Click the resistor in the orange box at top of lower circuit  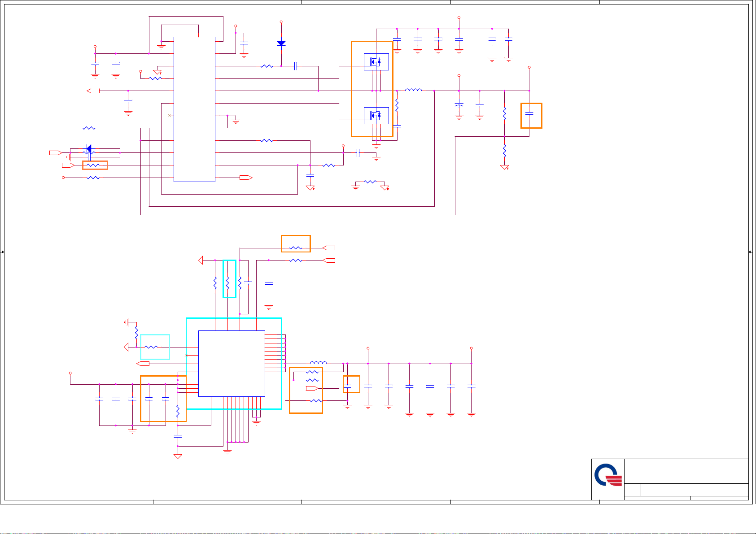295,248
